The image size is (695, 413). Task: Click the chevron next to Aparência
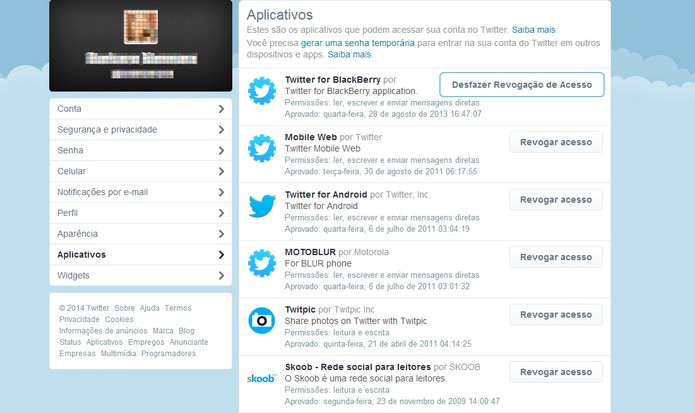tap(221, 234)
